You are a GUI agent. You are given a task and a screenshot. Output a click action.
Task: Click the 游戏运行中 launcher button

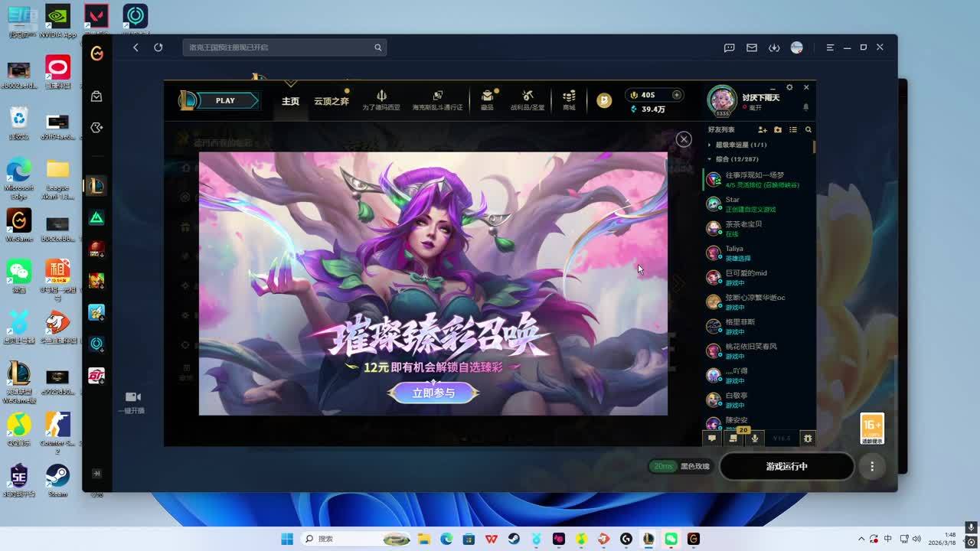(786, 466)
